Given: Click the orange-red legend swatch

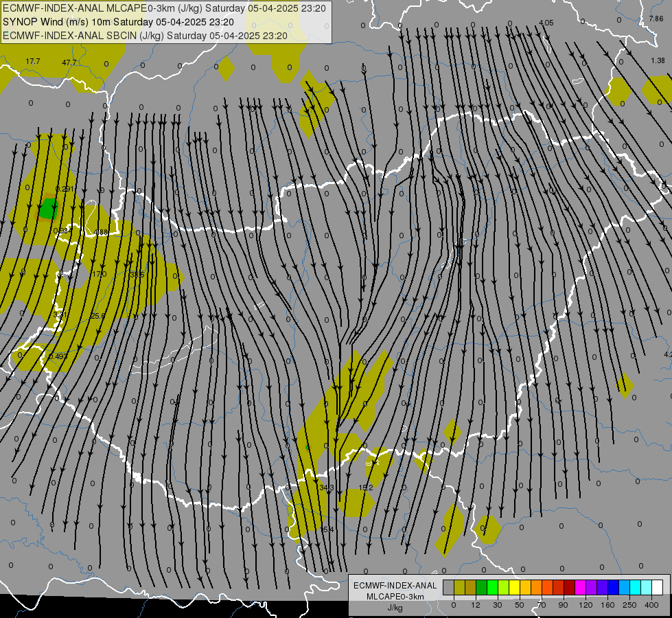Looking at the screenshot, I should 548,587.
